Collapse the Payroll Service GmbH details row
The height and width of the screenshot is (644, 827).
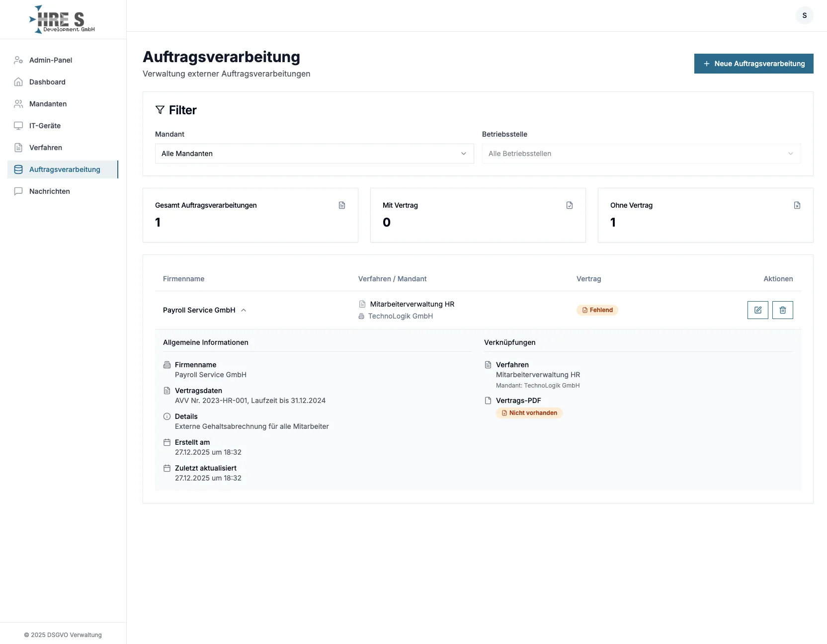coord(244,310)
